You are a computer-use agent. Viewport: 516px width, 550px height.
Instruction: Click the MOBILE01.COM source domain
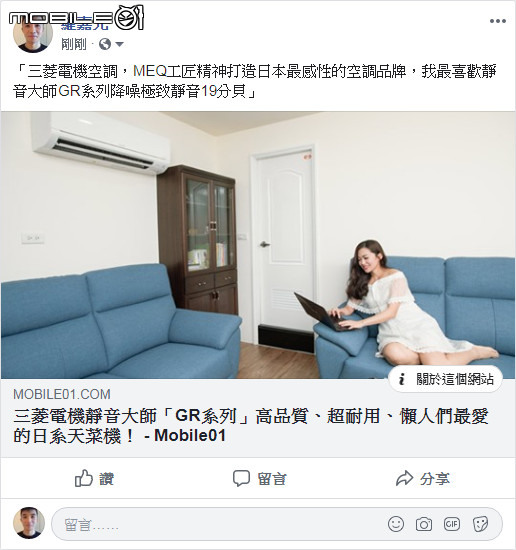62,394
